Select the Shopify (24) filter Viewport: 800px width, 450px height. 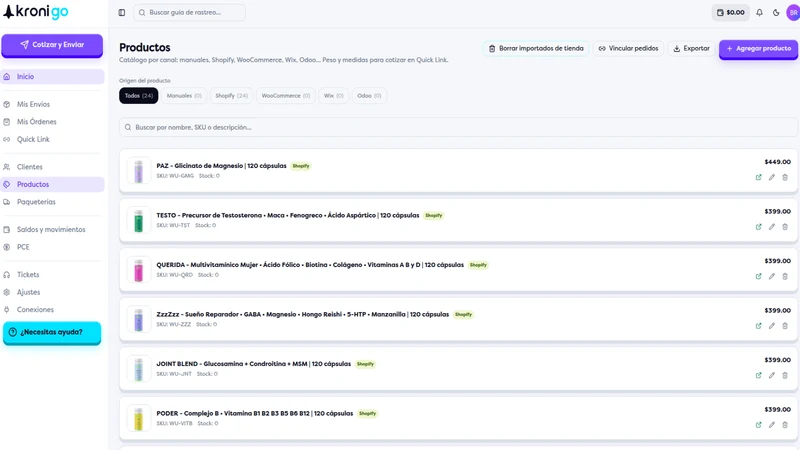pos(231,95)
